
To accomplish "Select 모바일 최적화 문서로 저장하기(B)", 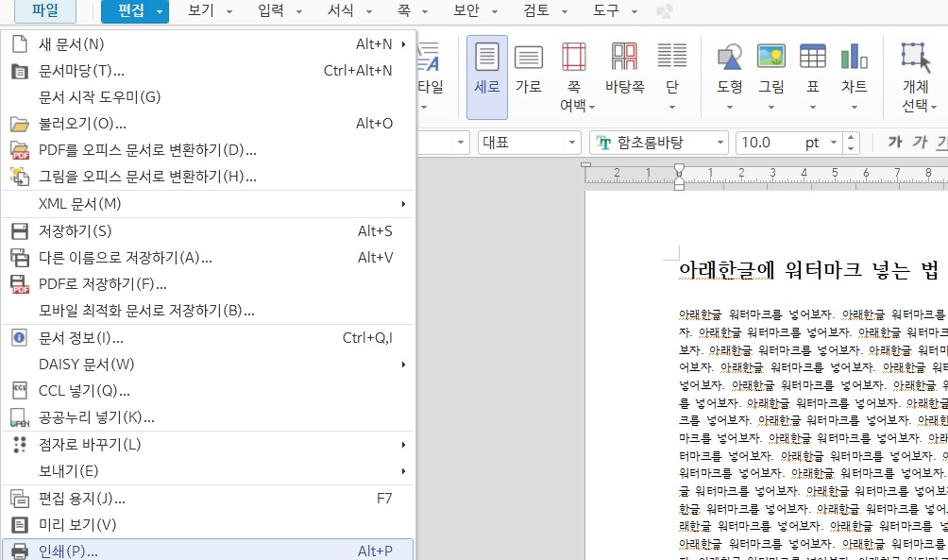I will pyautogui.click(x=208, y=311).
